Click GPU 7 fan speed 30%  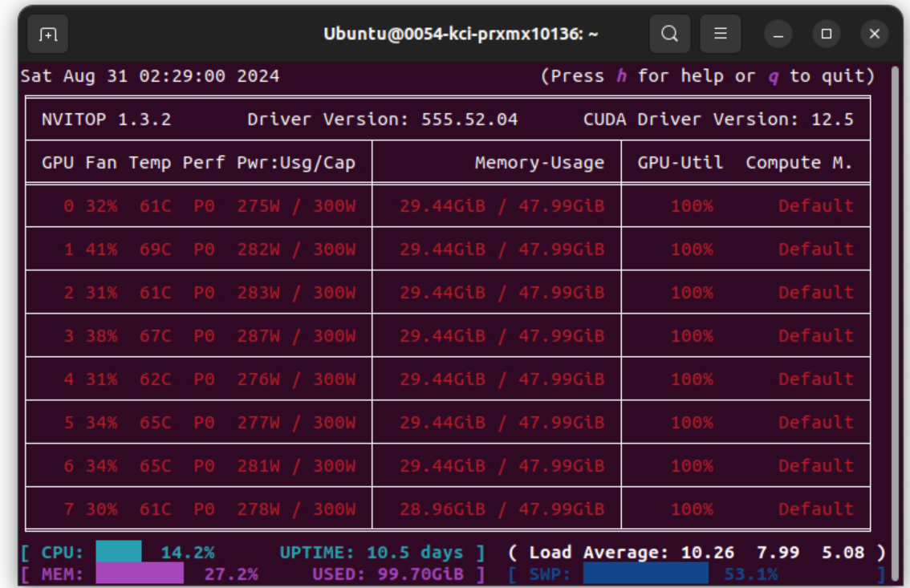102,509
